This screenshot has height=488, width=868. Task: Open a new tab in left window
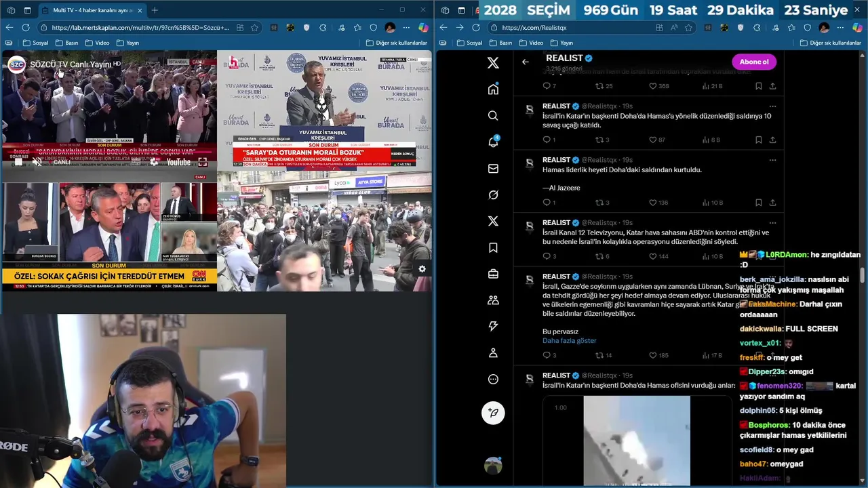tap(155, 10)
